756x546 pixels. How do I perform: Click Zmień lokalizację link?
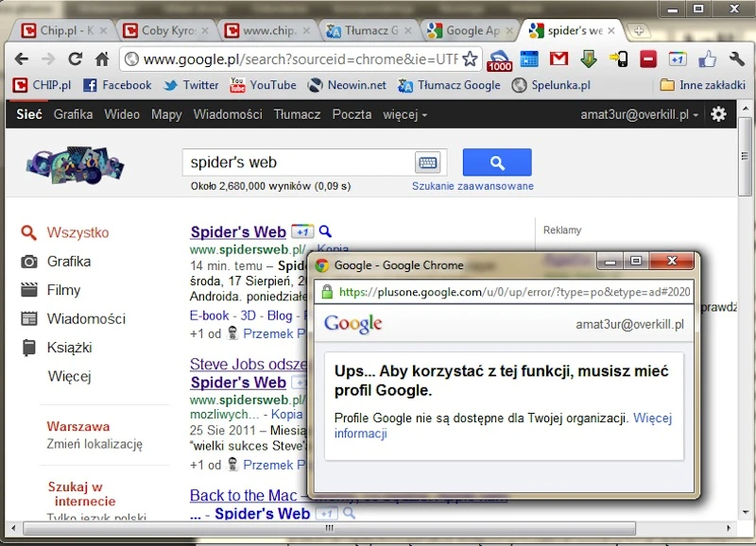click(94, 444)
